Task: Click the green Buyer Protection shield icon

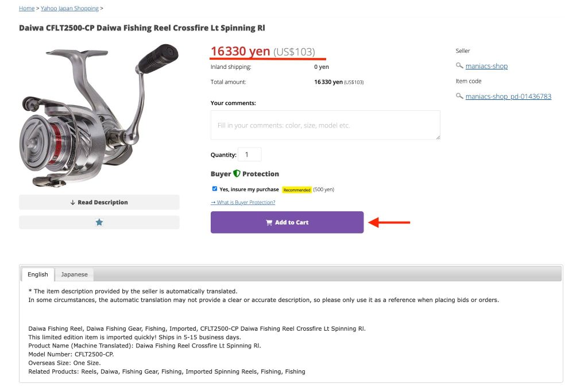Action: point(237,173)
